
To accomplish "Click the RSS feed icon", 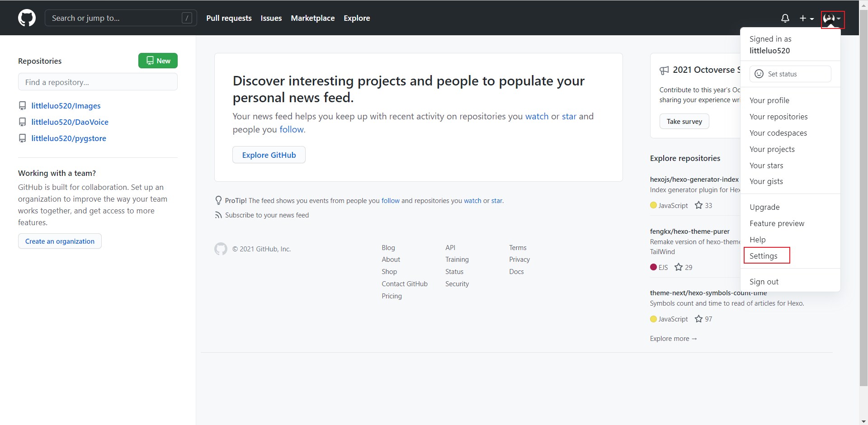I will (219, 215).
